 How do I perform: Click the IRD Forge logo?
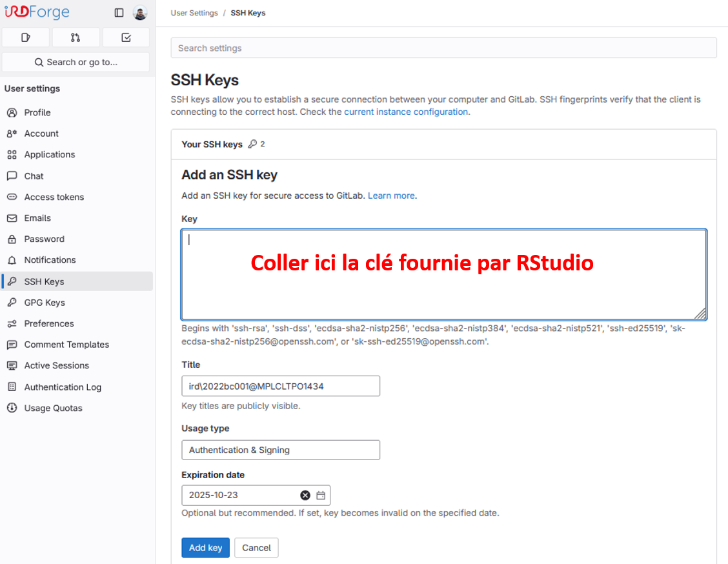(37, 12)
